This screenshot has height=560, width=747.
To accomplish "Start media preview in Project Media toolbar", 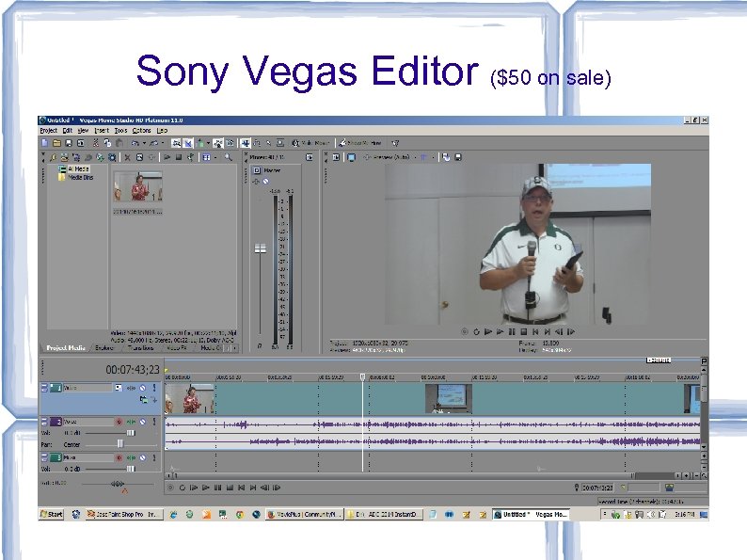I will [167, 157].
